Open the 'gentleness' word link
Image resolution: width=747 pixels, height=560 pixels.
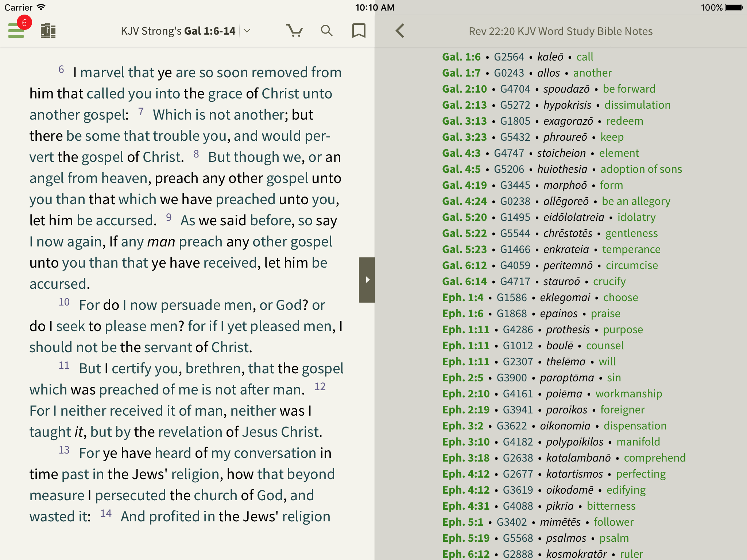631,233
